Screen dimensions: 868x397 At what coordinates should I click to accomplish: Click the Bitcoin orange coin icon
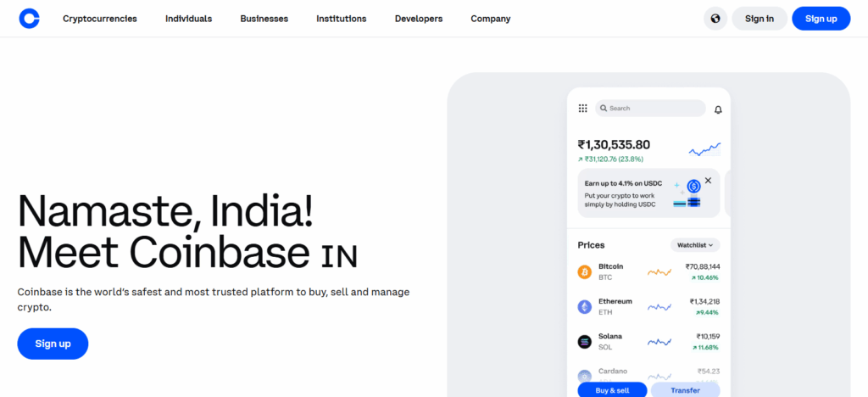[584, 272]
